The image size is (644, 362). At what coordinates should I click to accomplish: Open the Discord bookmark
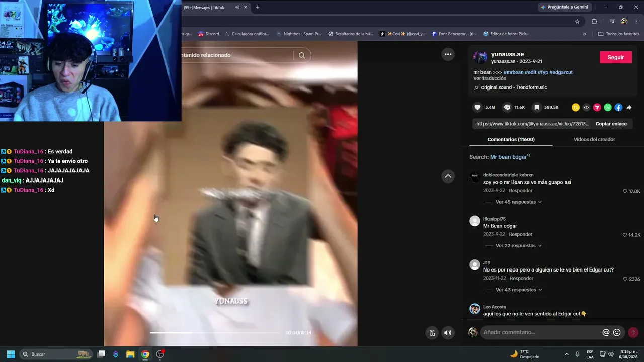[209, 34]
